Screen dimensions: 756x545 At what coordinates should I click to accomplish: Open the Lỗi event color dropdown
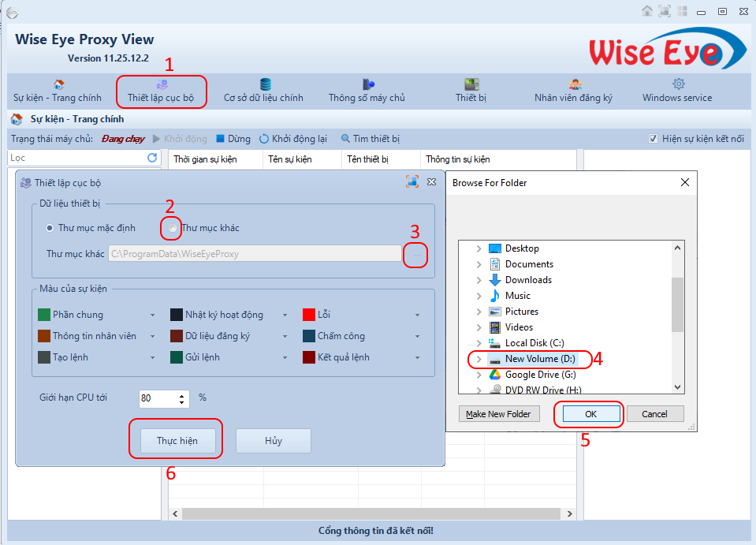[418, 313]
